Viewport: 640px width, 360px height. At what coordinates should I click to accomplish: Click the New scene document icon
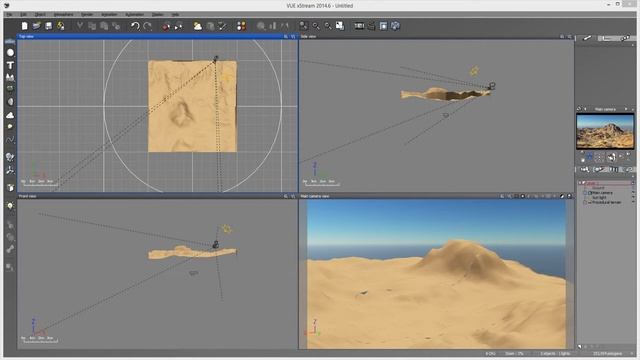coord(24,26)
